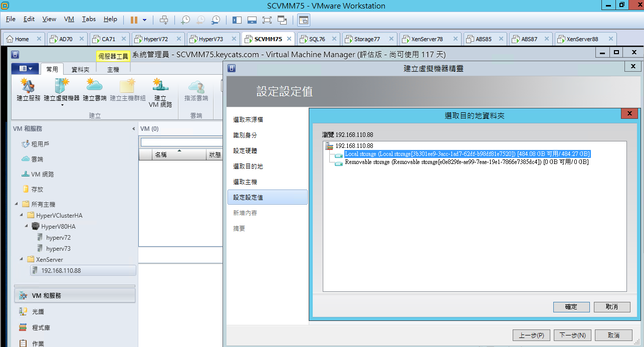Collapse the XenServer tree node
644x347 pixels.
(x=22, y=259)
